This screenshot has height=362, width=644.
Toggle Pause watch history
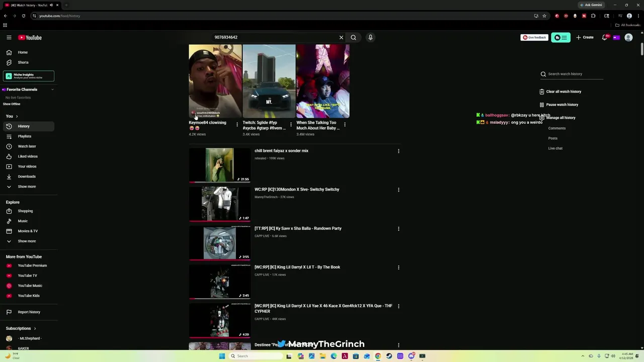(558, 105)
